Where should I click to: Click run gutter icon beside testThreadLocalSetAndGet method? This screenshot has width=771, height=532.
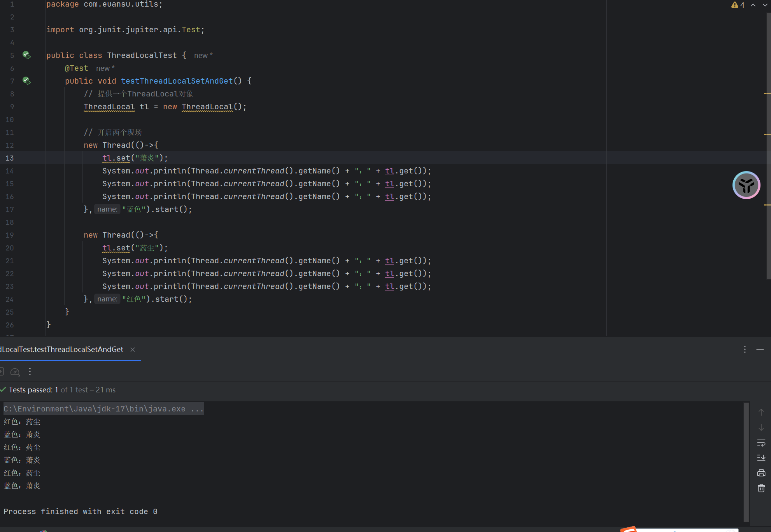[x=26, y=80]
